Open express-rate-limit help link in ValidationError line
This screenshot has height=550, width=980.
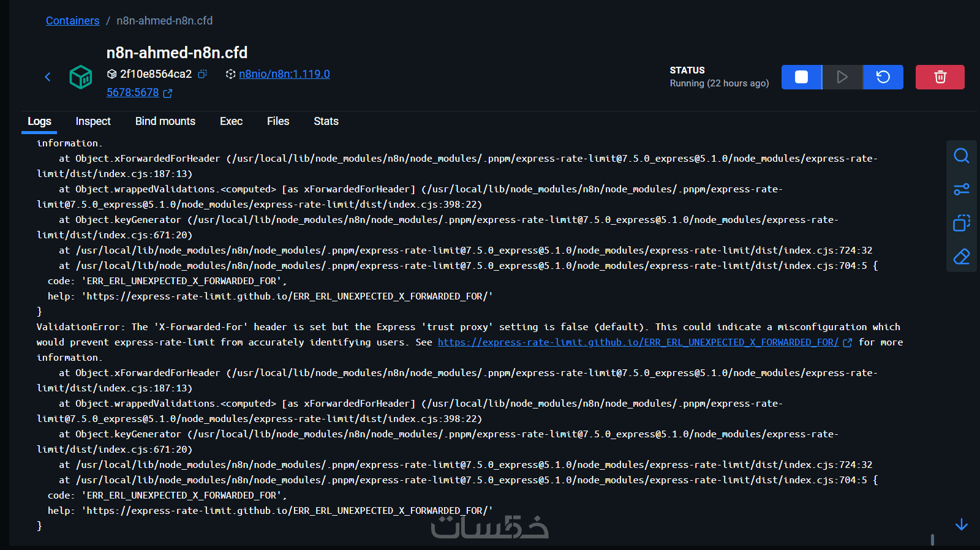638,342
